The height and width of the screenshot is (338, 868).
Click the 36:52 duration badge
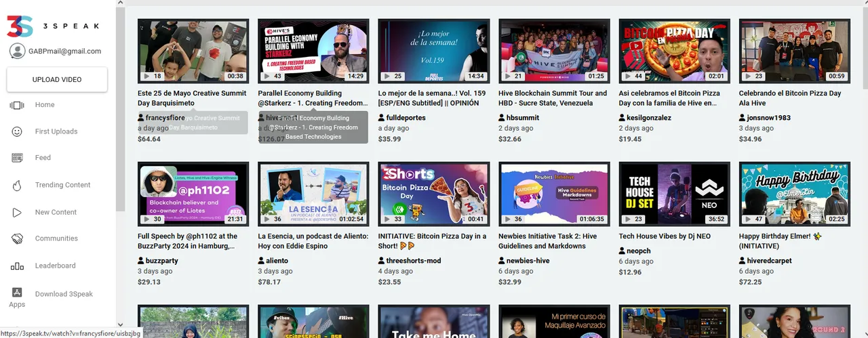click(x=717, y=219)
